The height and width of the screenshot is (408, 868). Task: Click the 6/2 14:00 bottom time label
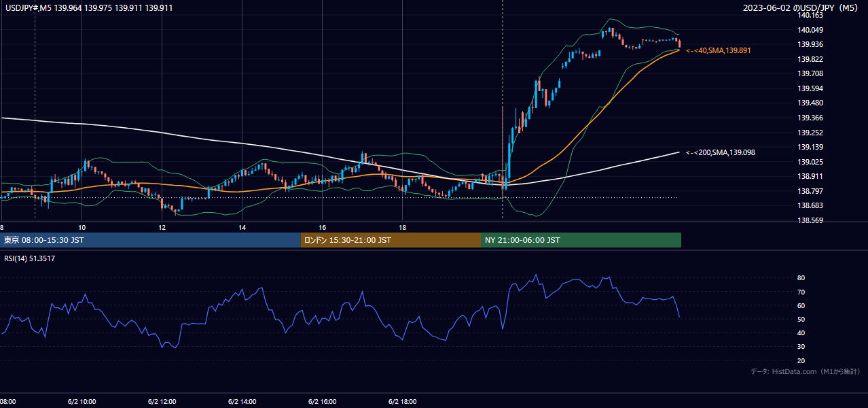(x=242, y=402)
